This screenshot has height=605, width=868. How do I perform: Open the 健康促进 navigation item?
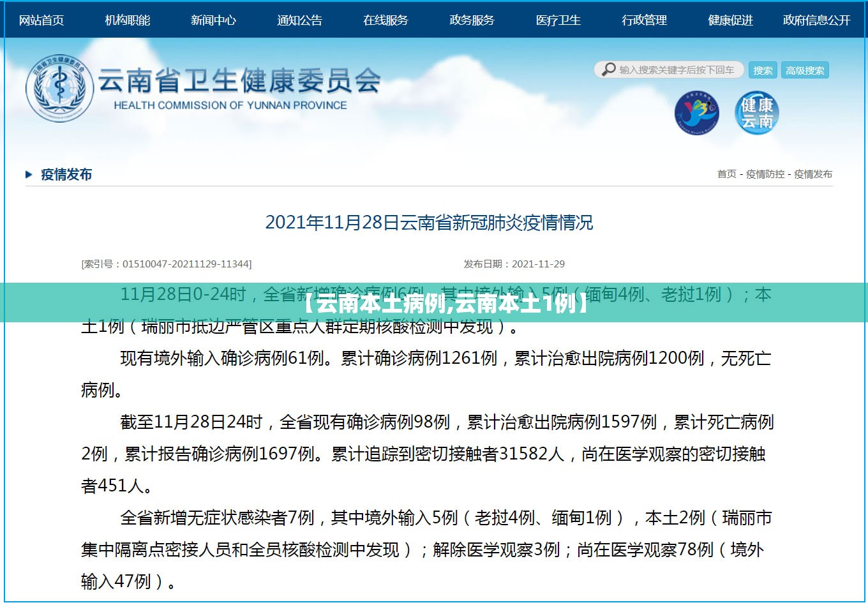pyautogui.click(x=731, y=20)
